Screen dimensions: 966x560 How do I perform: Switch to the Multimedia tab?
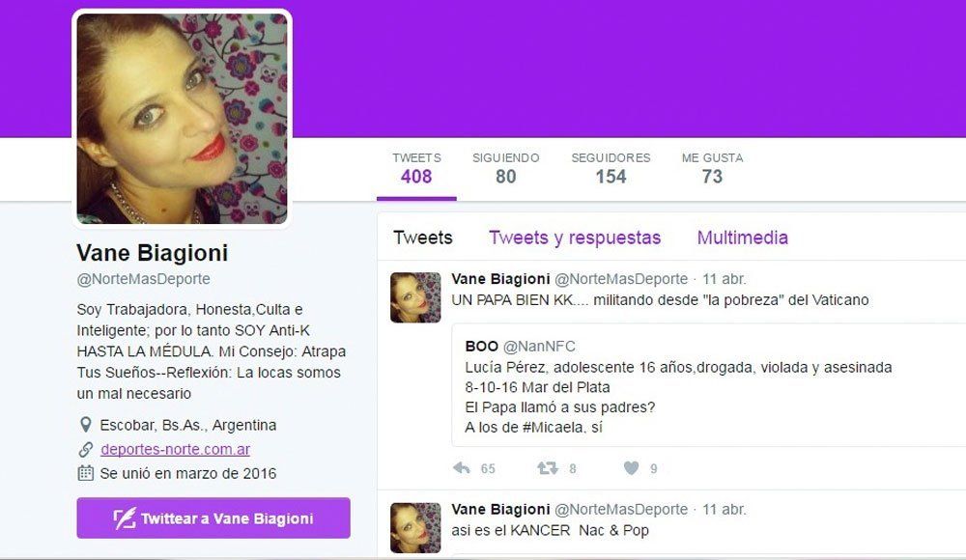742,238
